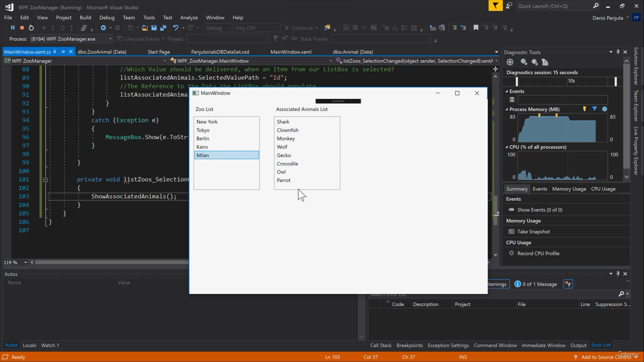The width and height of the screenshot is (644, 362).
Task: Collapse the CPU (% of all processors) graph
Action: [507, 147]
